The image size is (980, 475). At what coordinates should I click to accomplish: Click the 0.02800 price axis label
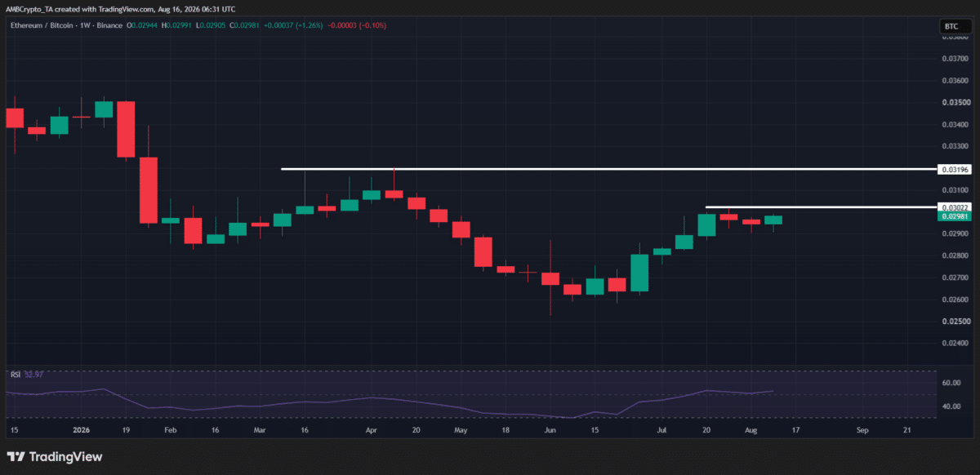pos(954,256)
